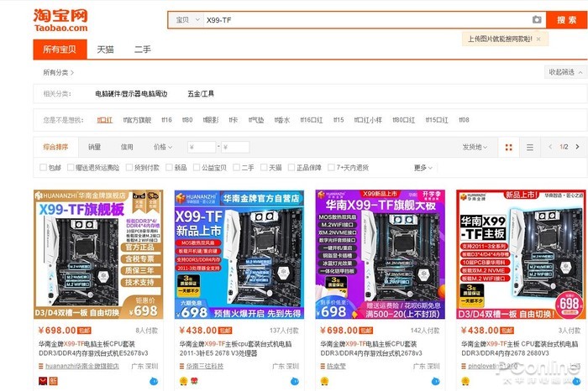Tick the 新品 checkbox
This screenshot has height=391, width=588.
point(169,168)
